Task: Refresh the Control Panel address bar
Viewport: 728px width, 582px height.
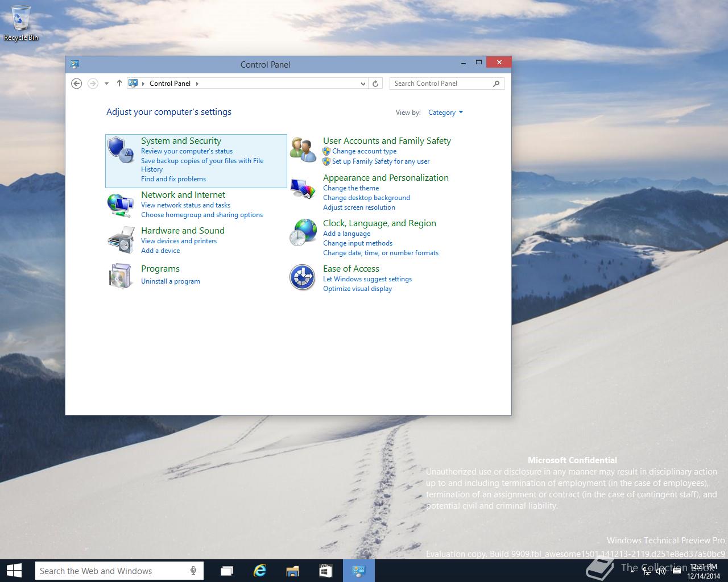Action: 375,84
